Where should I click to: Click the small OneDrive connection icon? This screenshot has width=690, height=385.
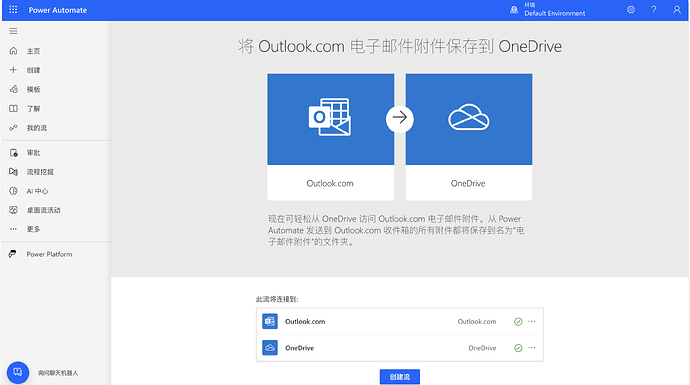coord(270,348)
